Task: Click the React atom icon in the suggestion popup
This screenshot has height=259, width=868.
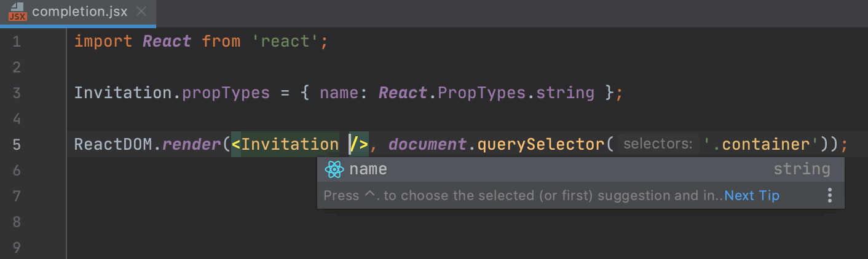Action: [334, 169]
